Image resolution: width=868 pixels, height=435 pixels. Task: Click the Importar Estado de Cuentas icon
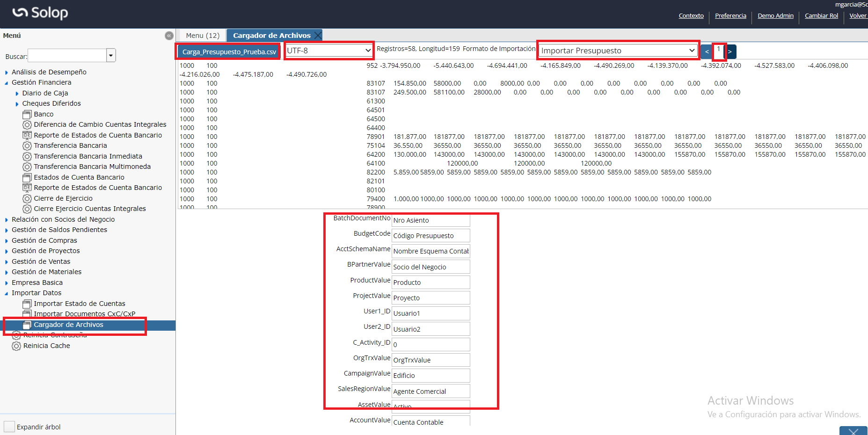tap(27, 304)
